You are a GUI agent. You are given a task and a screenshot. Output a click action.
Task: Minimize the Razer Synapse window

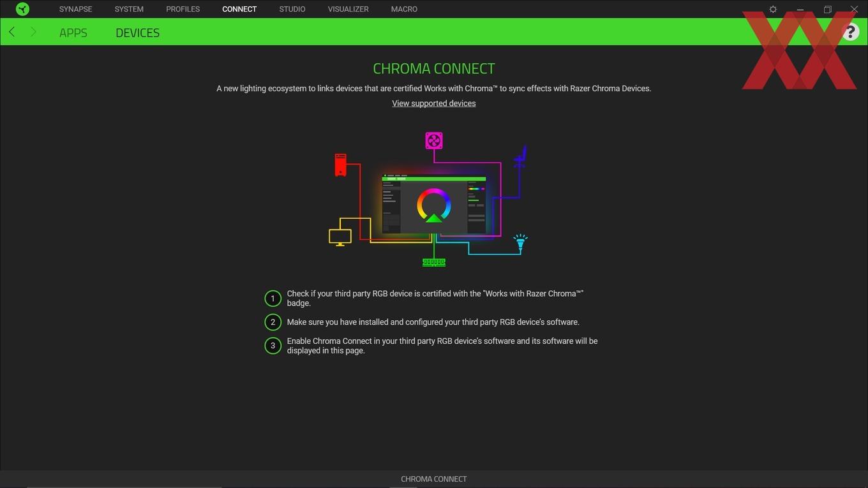coord(800,9)
